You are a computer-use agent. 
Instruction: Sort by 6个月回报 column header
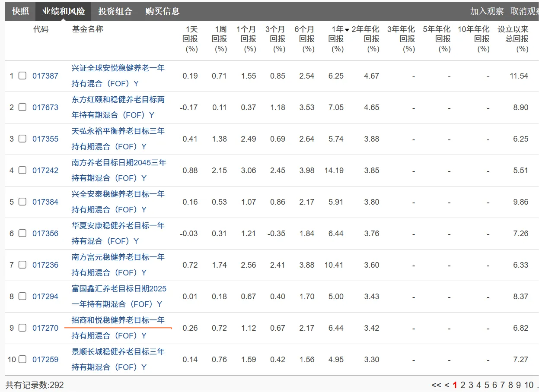coord(305,39)
